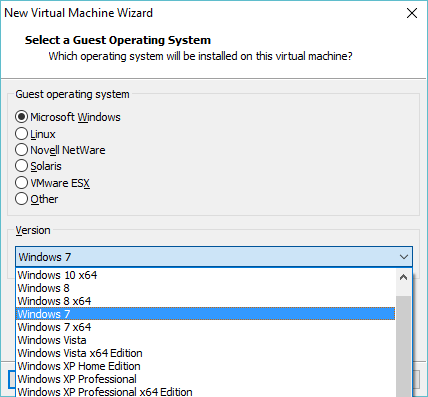Screen dimensions: 428x397
Task: Close the New Virtual Machine Wizard
Action: 412,13
